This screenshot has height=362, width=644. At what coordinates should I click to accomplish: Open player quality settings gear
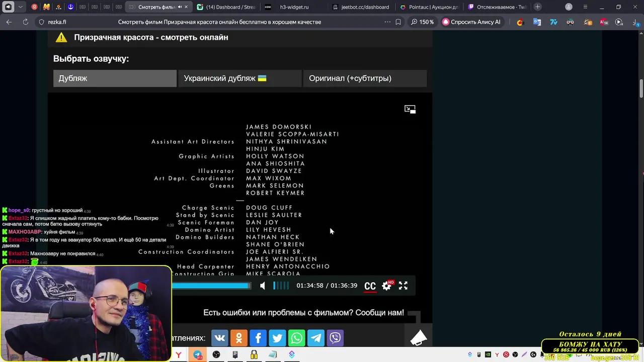coord(386,286)
